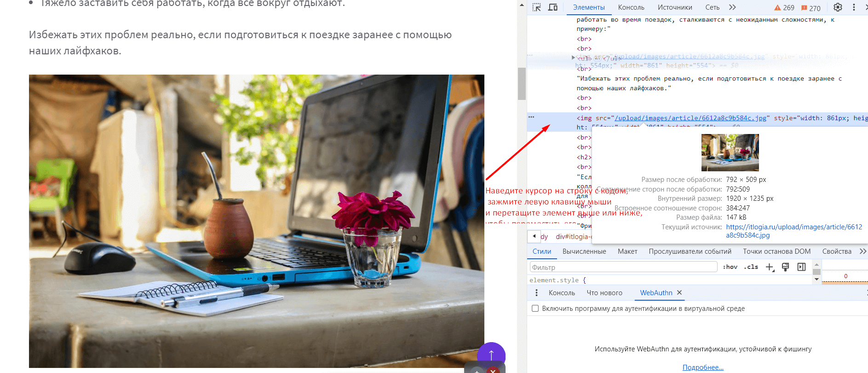868x373 pixels.
Task: Click the Фильтр styles input field
Action: [623, 267]
